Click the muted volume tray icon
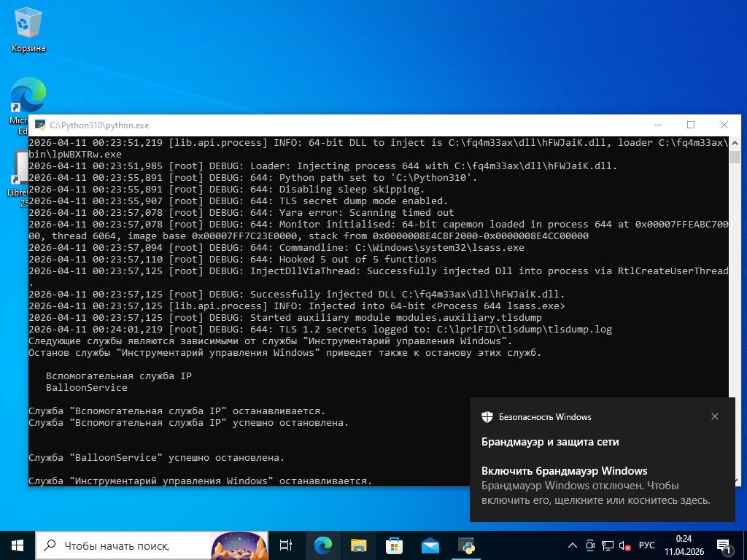747x560 pixels. pos(625,545)
